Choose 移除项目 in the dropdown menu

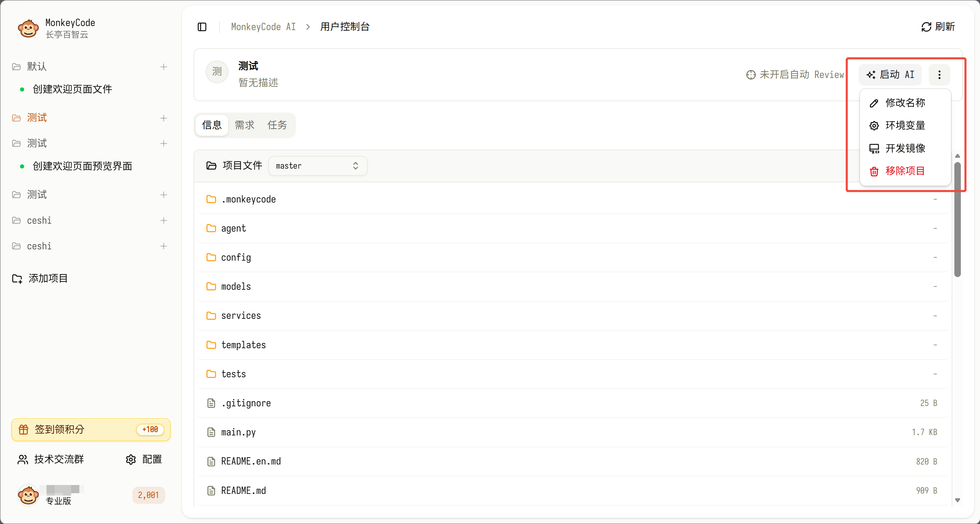click(x=905, y=171)
